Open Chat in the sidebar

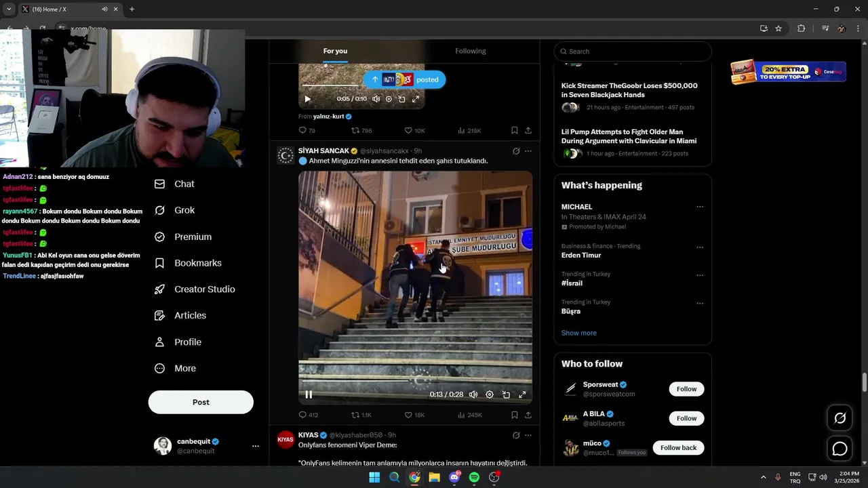(174, 184)
